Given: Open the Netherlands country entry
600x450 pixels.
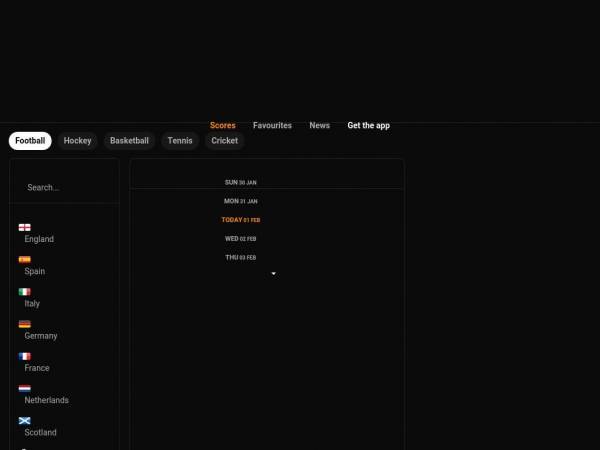Looking at the screenshot, I should pos(46,400).
